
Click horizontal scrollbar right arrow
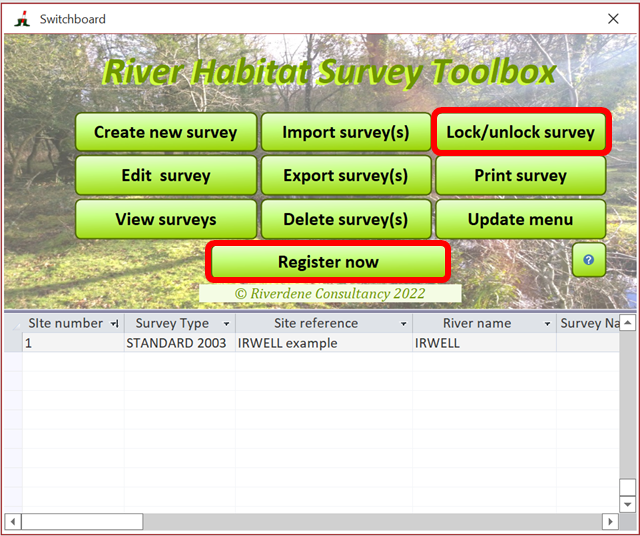[x=611, y=522]
